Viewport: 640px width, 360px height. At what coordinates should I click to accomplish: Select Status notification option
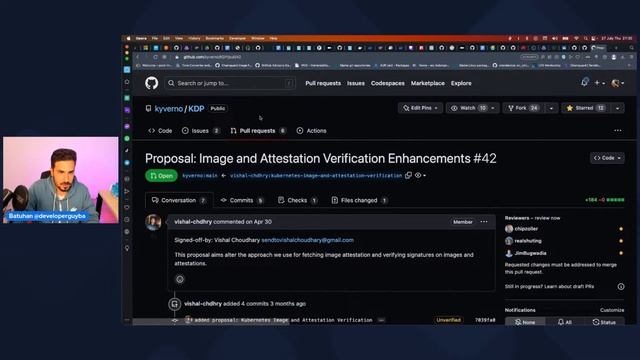coord(604,322)
